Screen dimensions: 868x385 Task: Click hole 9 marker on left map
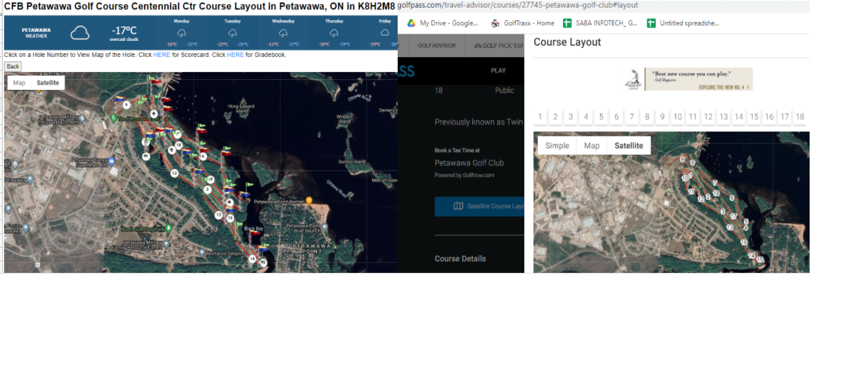[x=126, y=104]
